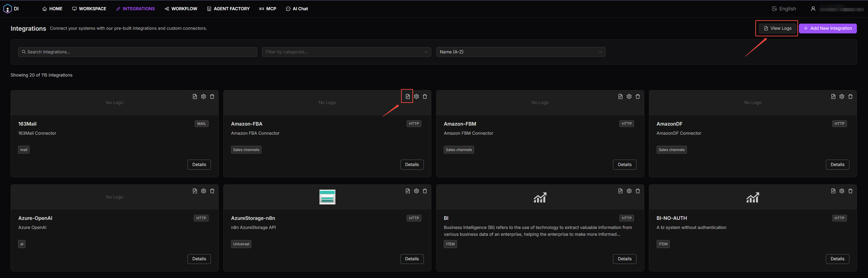Focus the Search integrations field
868x278 pixels.
(x=137, y=52)
